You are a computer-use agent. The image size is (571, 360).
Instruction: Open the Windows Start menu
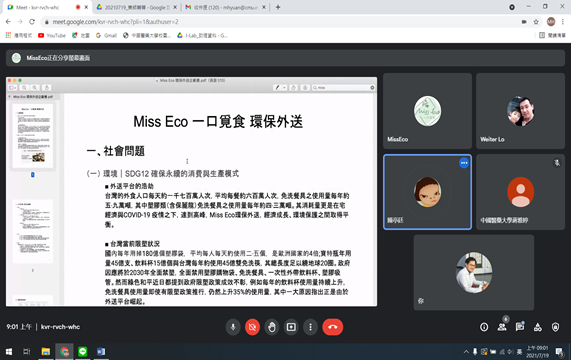coord(9,352)
